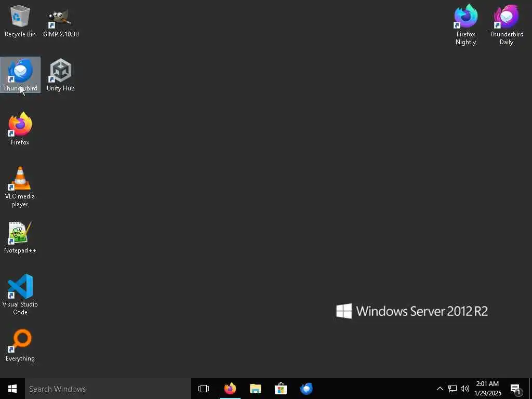Select the Recycle Bin desktop icon

pyautogui.click(x=20, y=21)
